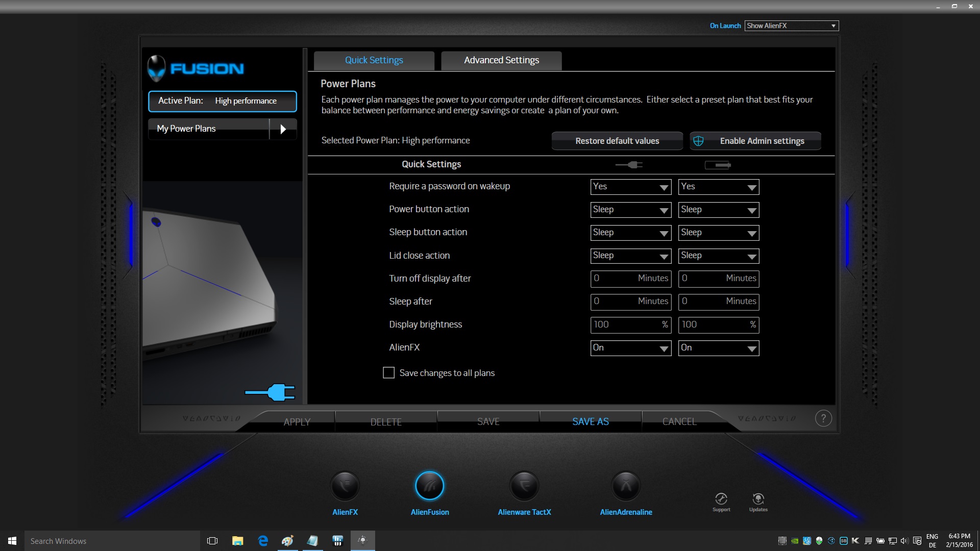Open on-battery Sleep button action dropdown
The image size is (980, 551).
pyautogui.click(x=719, y=233)
